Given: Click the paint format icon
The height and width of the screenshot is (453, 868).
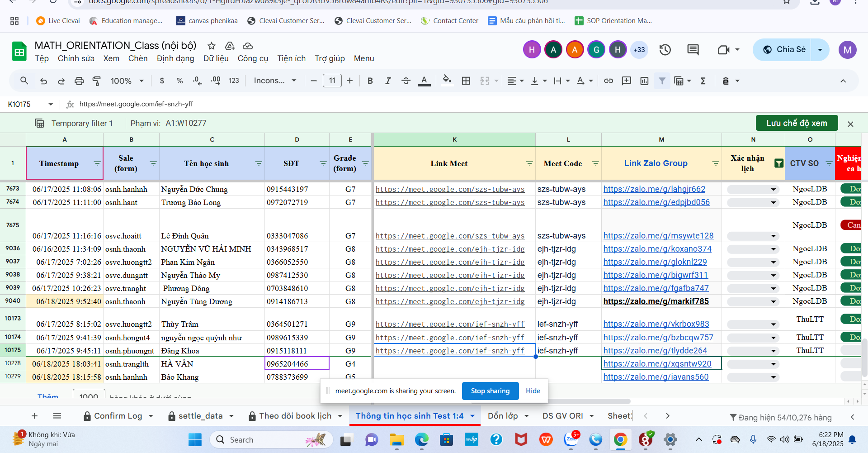Looking at the screenshot, I should [x=96, y=81].
